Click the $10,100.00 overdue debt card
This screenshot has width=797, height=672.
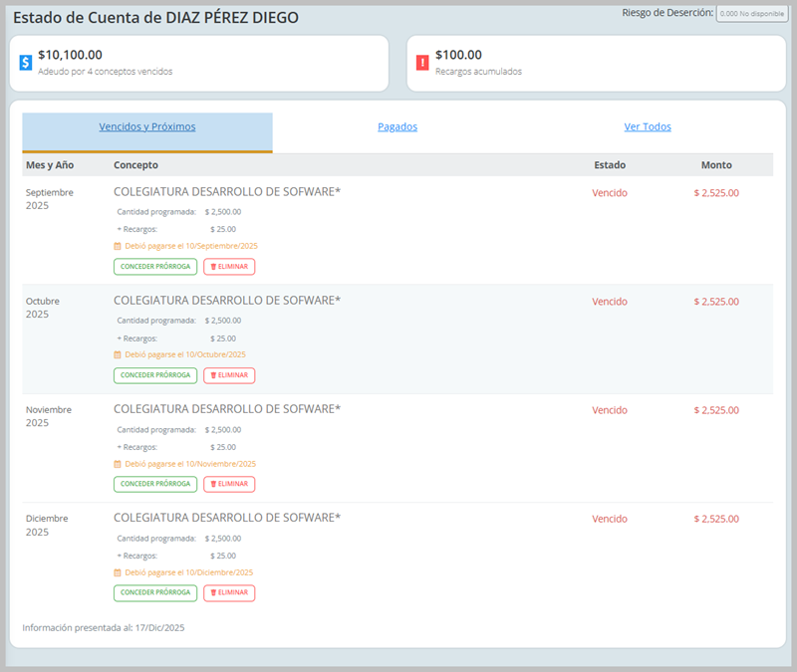point(199,64)
